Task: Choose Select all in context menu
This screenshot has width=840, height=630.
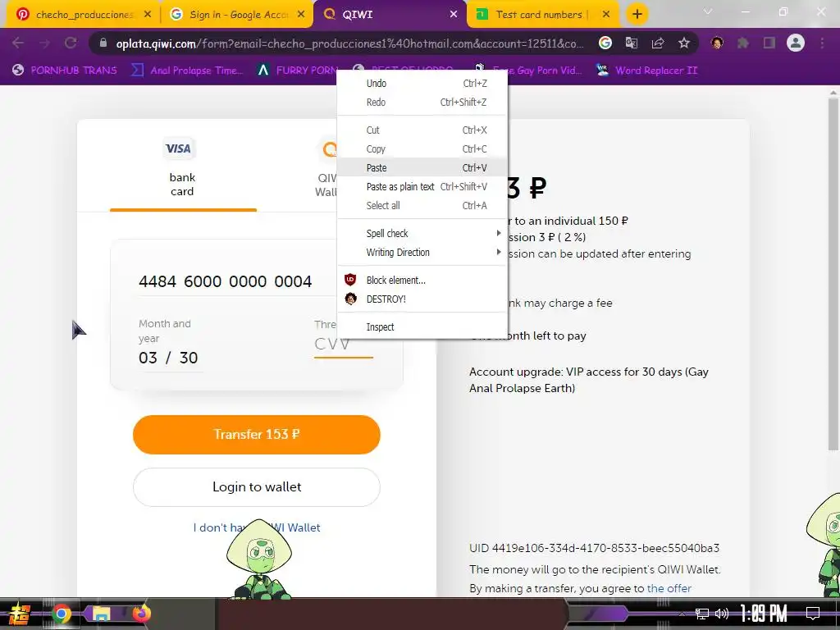Action: coord(422,205)
